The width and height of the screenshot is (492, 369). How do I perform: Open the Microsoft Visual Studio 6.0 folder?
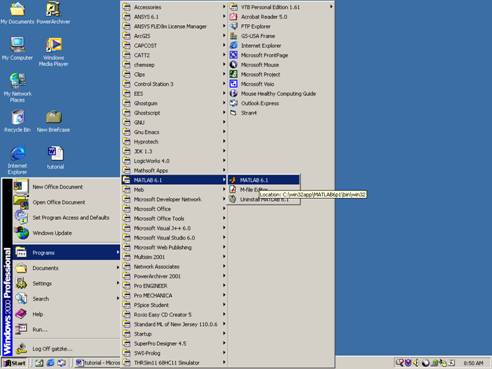(x=174, y=238)
